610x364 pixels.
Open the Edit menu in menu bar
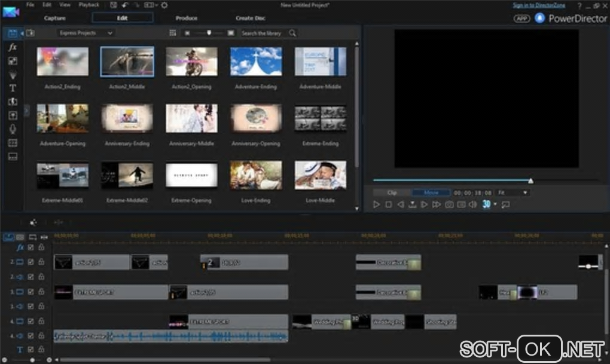(x=47, y=5)
